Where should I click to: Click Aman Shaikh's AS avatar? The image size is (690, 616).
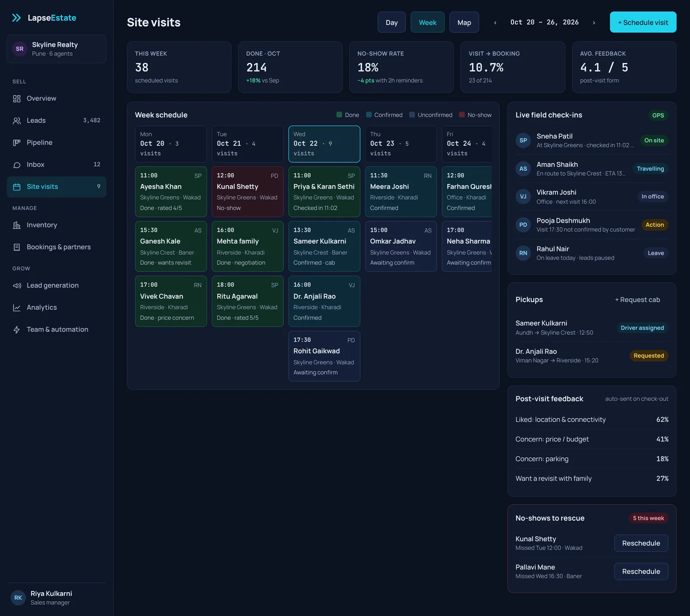[523, 169]
